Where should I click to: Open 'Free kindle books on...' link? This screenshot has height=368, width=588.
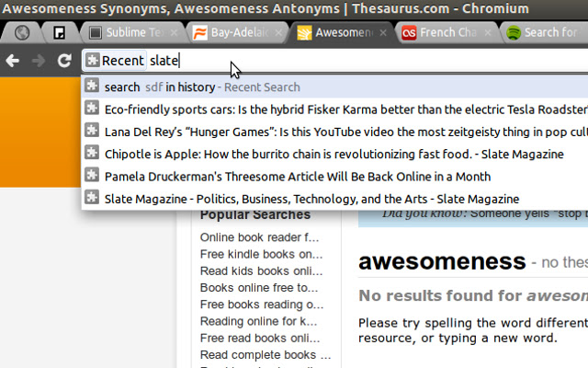coord(261,254)
